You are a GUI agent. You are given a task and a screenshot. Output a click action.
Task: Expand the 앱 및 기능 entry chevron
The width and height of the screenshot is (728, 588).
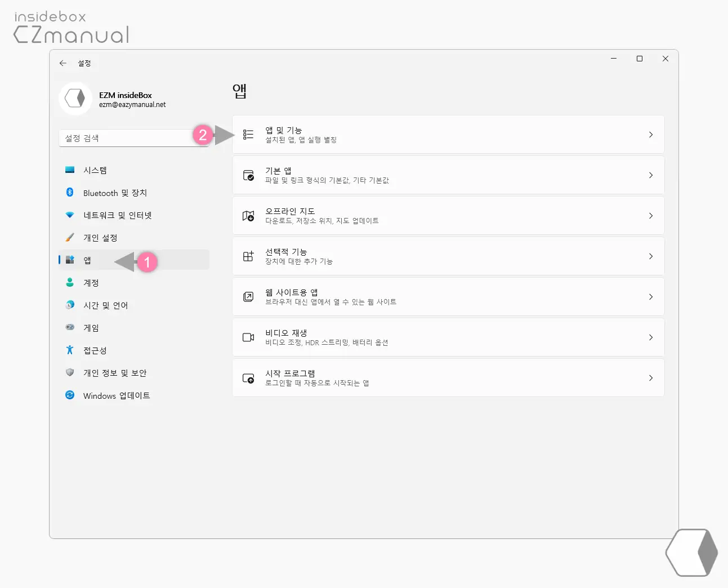[651, 134]
